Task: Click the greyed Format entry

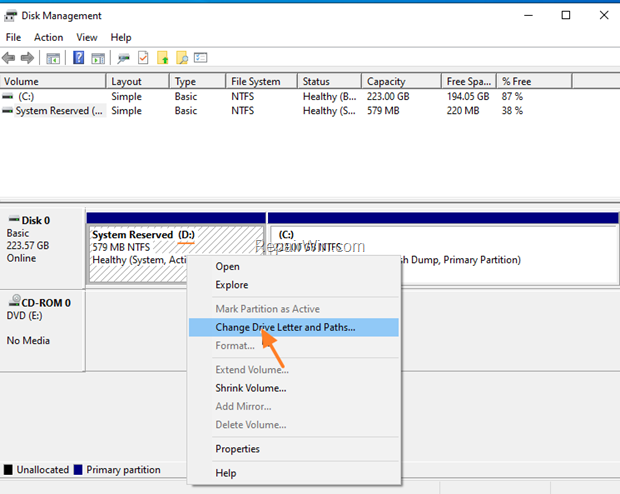Action: [294, 346]
